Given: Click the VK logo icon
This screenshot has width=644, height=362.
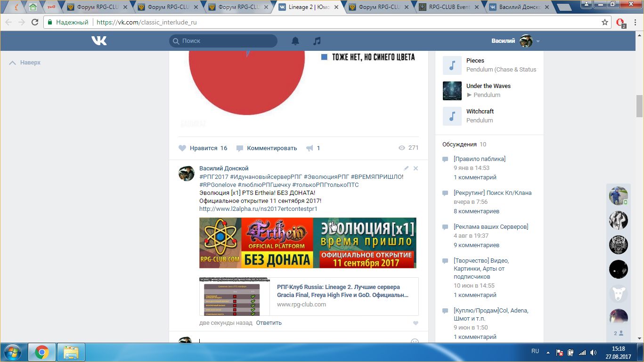Looking at the screenshot, I should (x=99, y=41).
